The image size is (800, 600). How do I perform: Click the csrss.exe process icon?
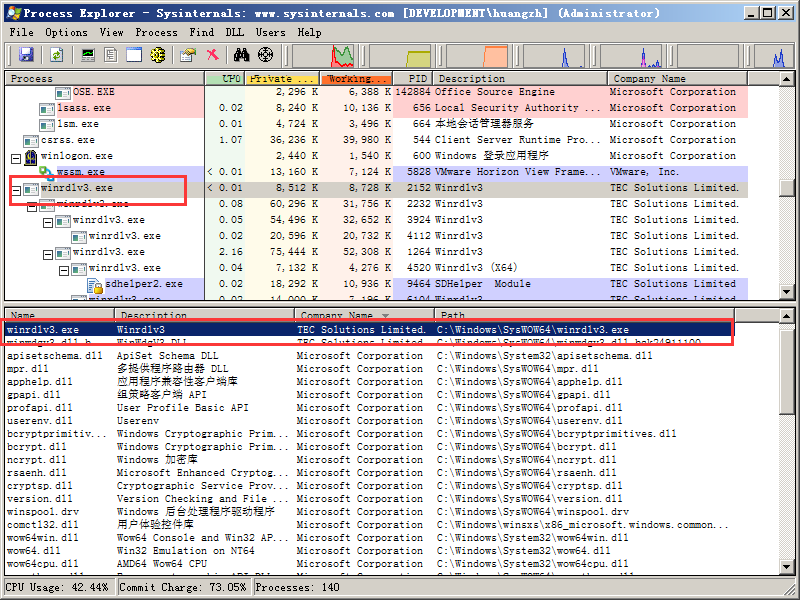[31, 141]
